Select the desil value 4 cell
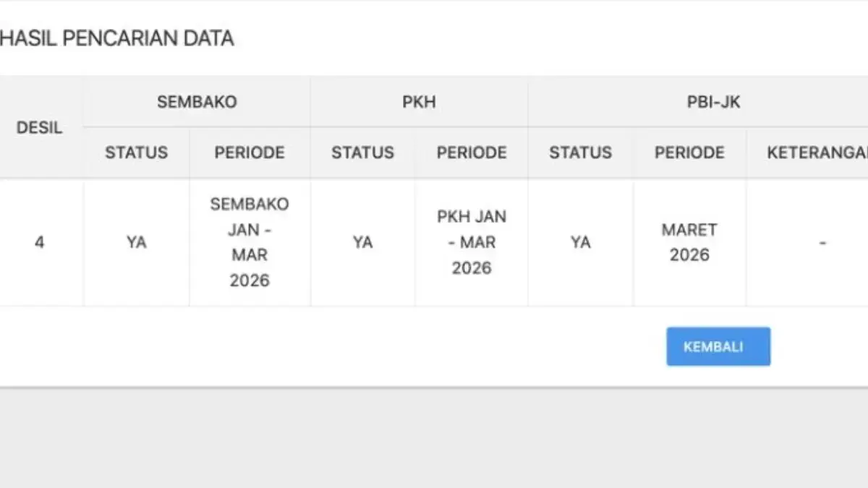This screenshot has height=488, width=868. pos(40,242)
